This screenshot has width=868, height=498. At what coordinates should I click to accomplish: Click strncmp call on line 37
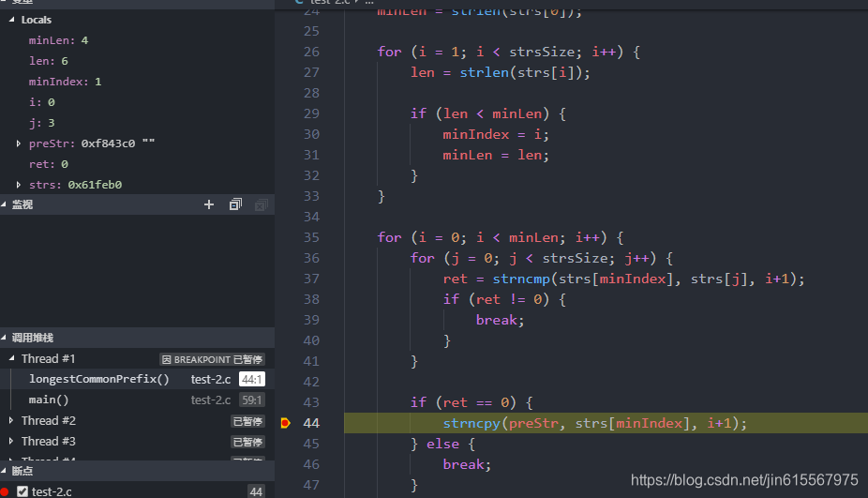pyautogui.click(x=521, y=279)
